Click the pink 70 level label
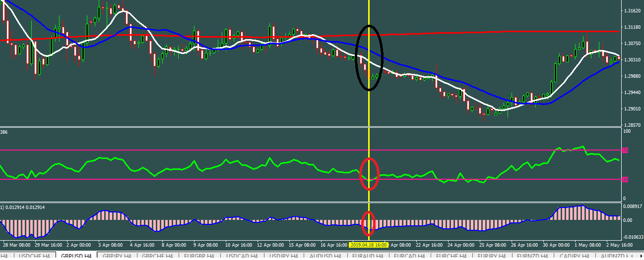 [x=625, y=150]
